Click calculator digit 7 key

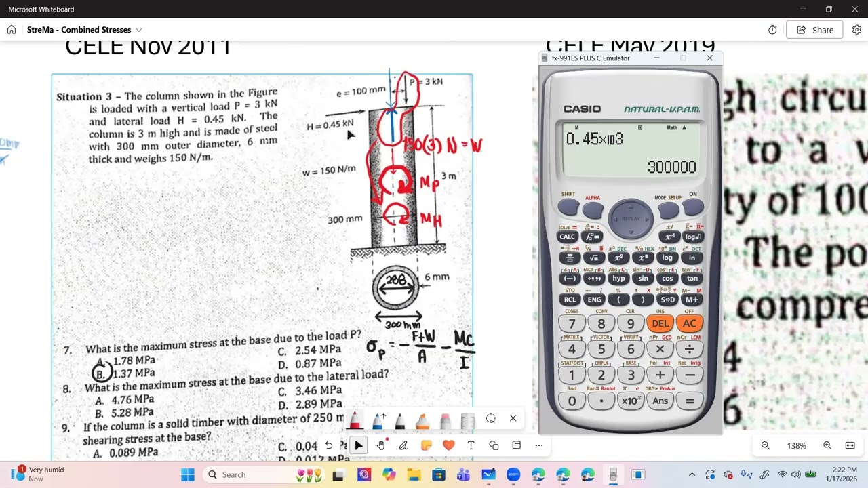coord(572,324)
